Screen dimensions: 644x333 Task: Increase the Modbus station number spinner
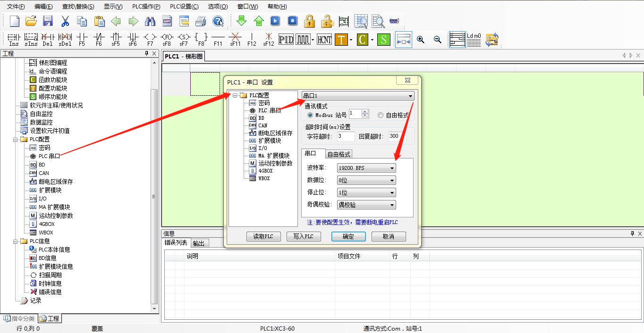[365, 112]
